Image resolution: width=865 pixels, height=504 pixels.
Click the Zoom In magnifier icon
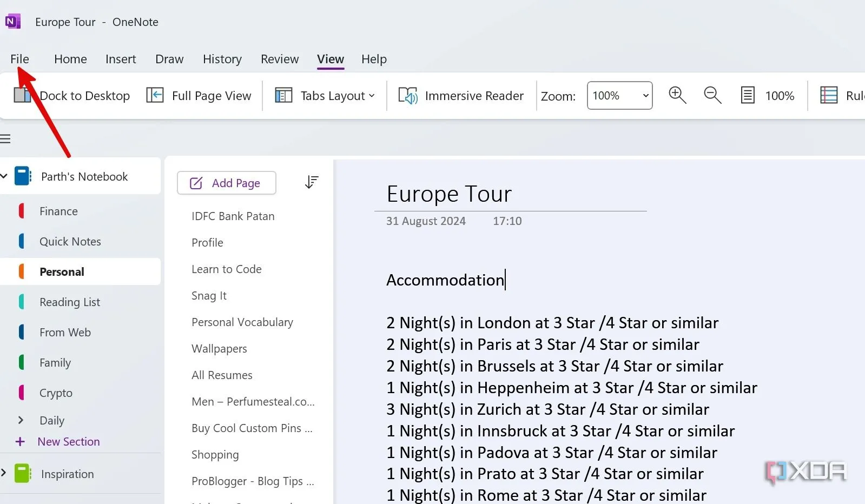[x=677, y=96]
